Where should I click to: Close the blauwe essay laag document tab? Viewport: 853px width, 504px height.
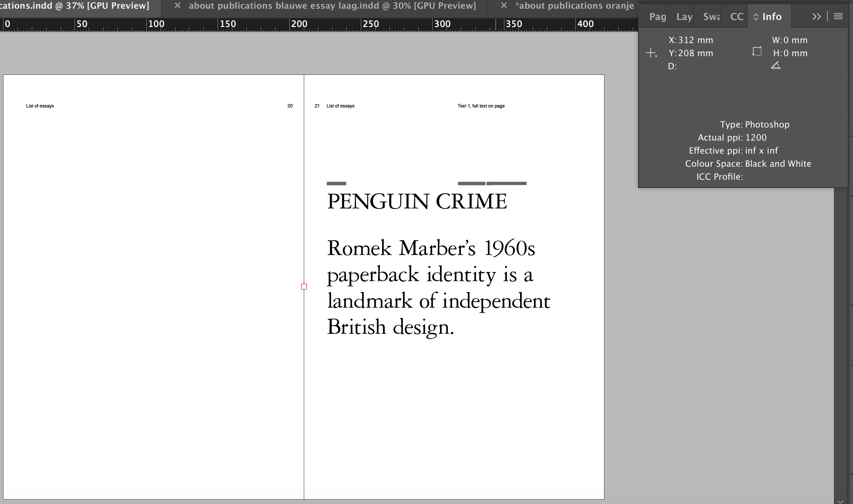178,6
